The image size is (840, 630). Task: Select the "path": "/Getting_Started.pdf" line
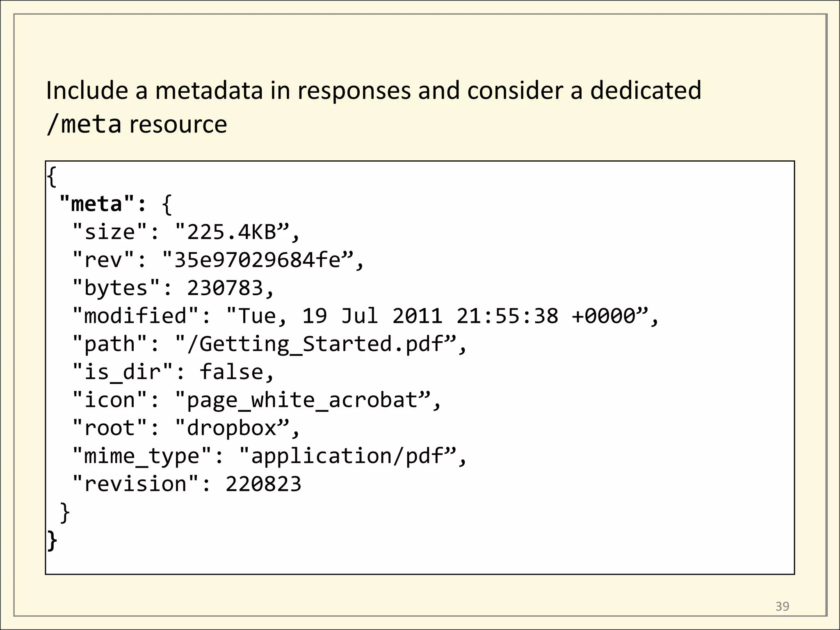[269, 344]
